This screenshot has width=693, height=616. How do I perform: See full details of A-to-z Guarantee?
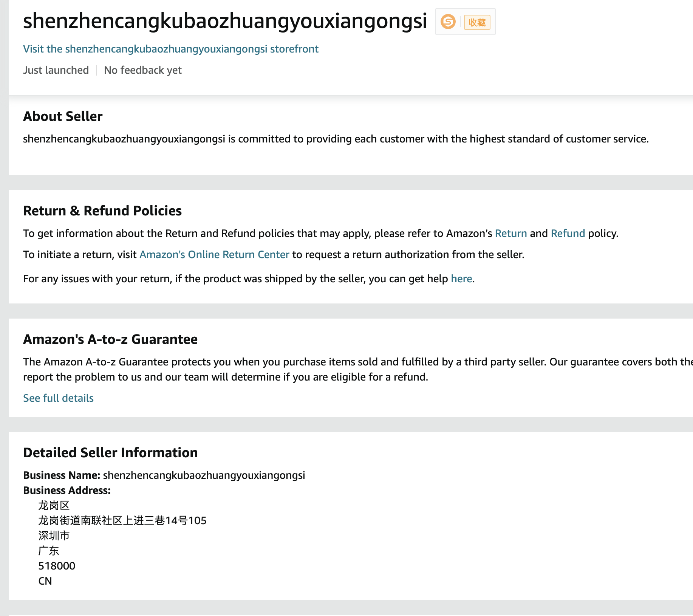58,398
